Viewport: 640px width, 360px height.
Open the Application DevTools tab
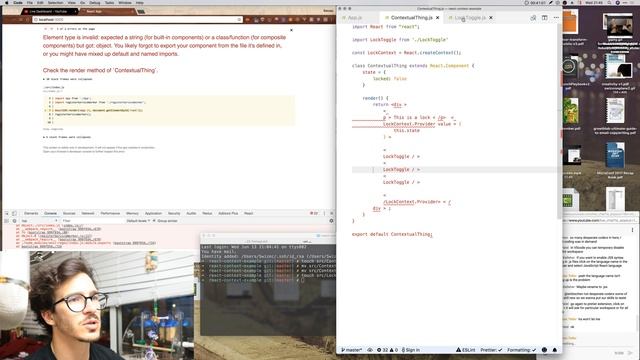click(153, 213)
